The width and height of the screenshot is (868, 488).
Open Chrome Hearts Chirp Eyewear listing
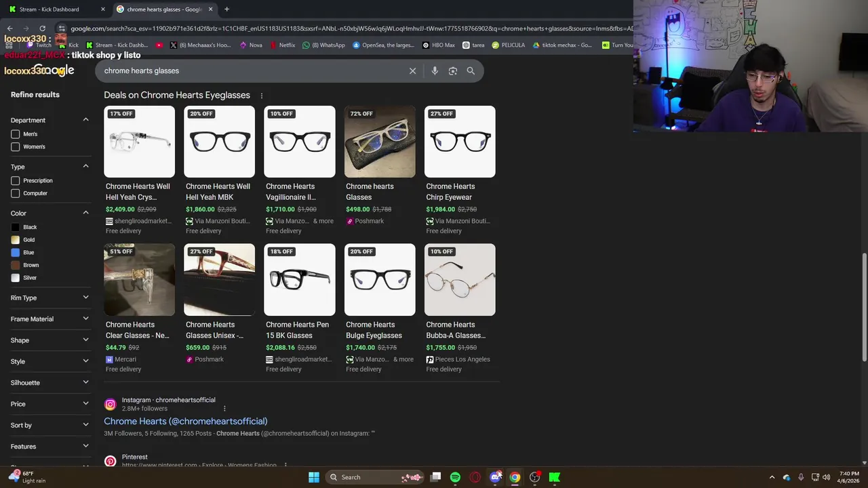click(450, 192)
